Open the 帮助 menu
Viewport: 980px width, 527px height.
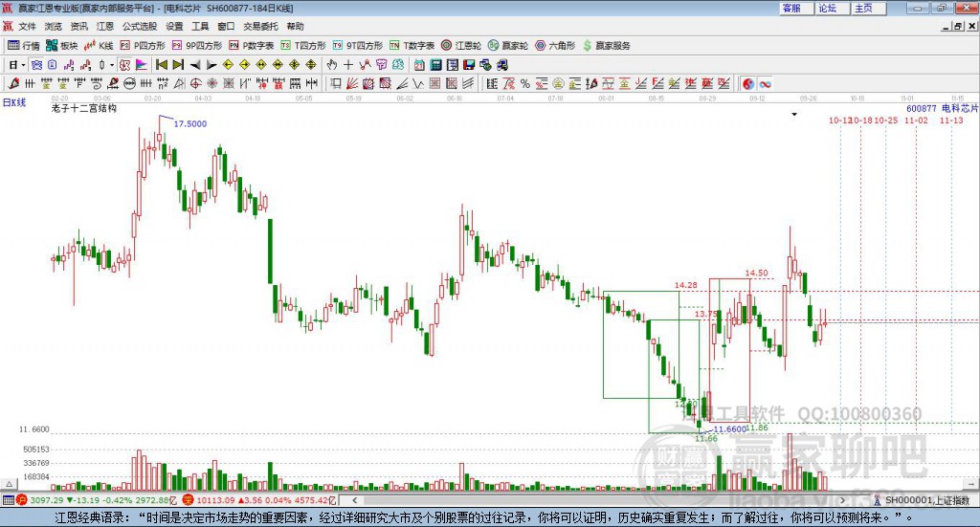click(295, 26)
